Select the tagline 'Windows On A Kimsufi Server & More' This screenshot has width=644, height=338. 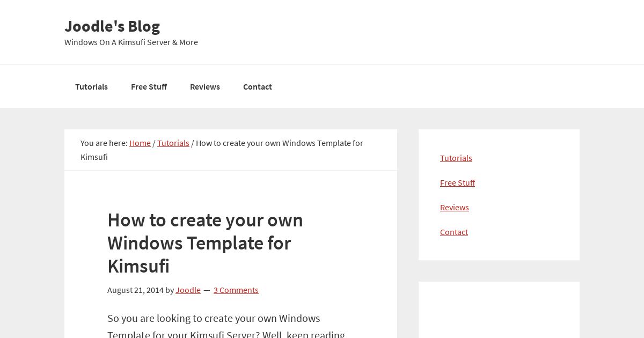131,42
